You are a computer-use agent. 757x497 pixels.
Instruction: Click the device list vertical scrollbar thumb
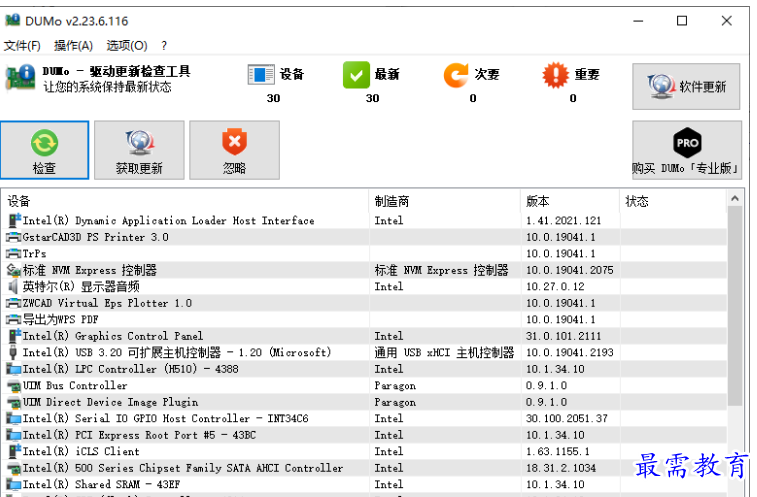coord(735,306)
